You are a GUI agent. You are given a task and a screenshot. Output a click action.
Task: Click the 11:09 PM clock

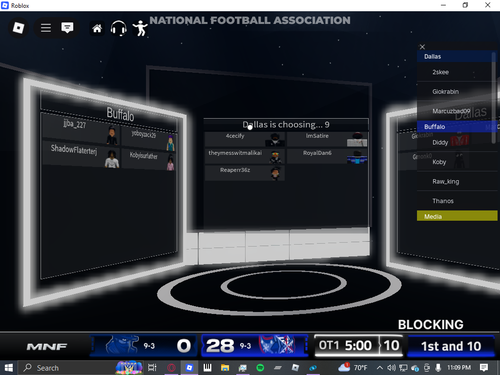click(459, 368)
